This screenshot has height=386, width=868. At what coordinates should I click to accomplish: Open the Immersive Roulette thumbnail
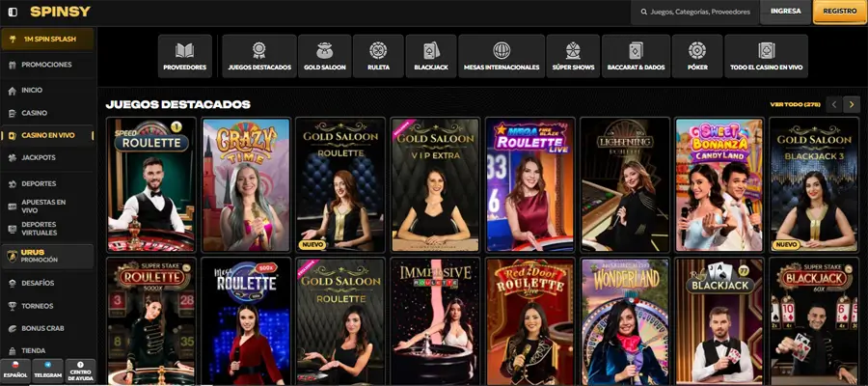(x=435, y=321)
